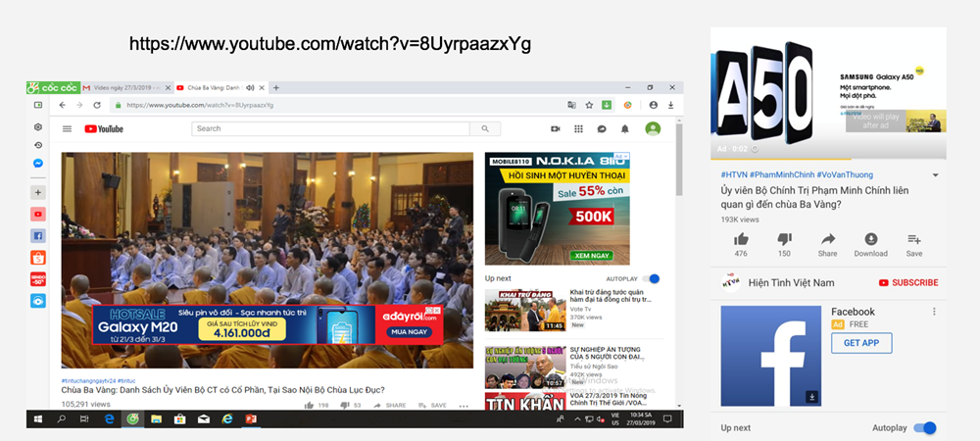Open the Facebook ad three-dot options
980x441 pixels.
[934, 312]
